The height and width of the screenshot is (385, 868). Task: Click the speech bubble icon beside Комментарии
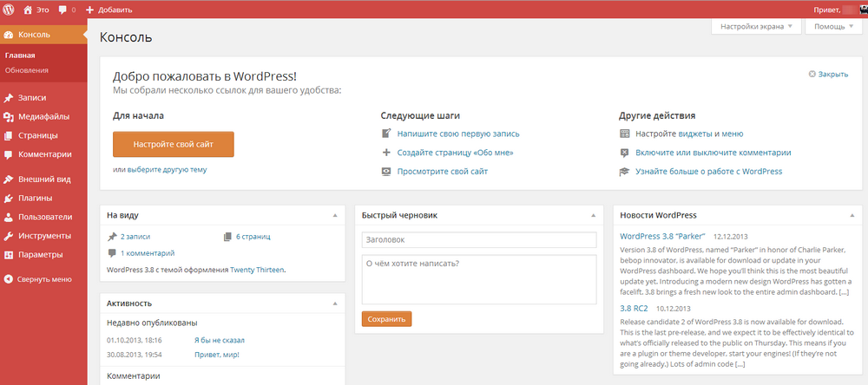9,154
